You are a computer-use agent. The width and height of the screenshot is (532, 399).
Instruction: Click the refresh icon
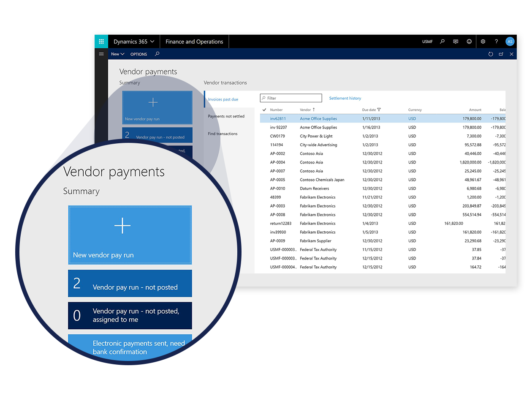tap(491, 54)
